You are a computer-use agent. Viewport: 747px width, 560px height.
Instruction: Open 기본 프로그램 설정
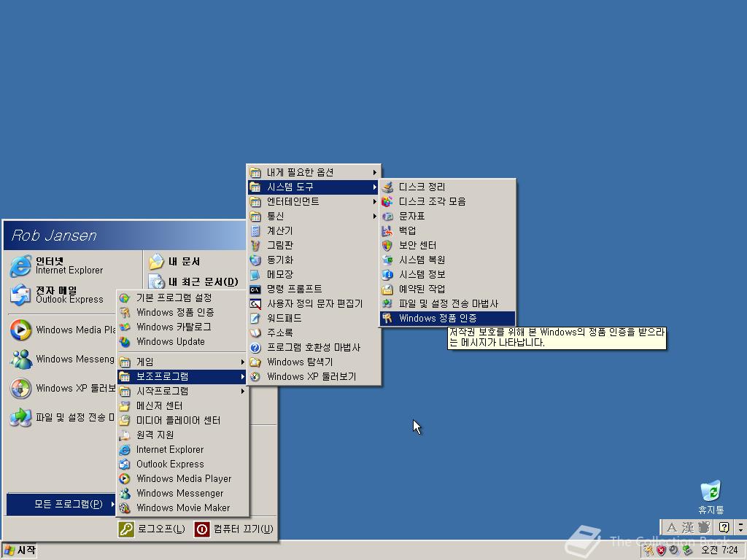tap(182, 298)
